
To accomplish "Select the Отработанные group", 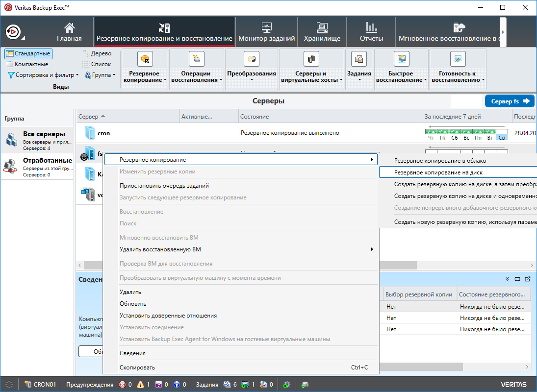I will pyautogui.click(x=37, y=167).
